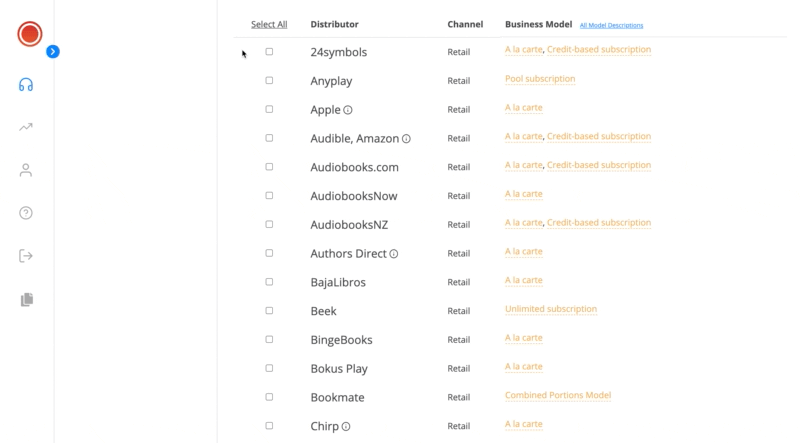Viewport: 800px width, 443px height.
Task: Click Pool subscription link for Anyplay
Action: click(x=540, y=79)
